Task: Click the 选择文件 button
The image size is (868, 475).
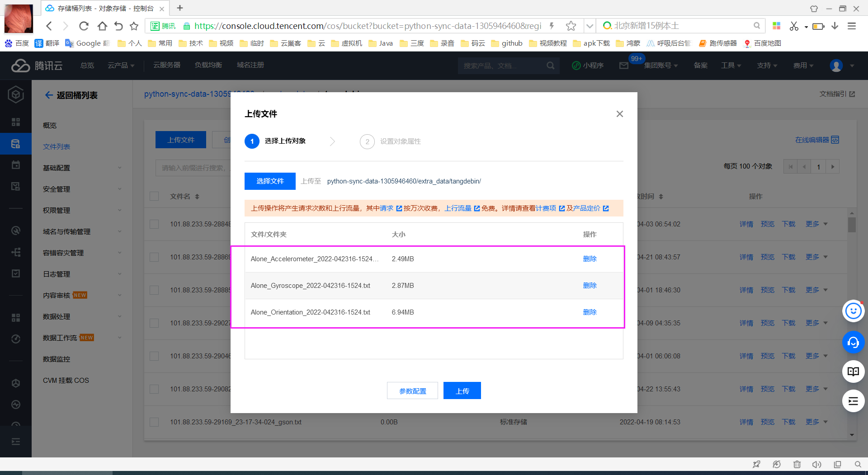Action: click(x=270, y=181)
